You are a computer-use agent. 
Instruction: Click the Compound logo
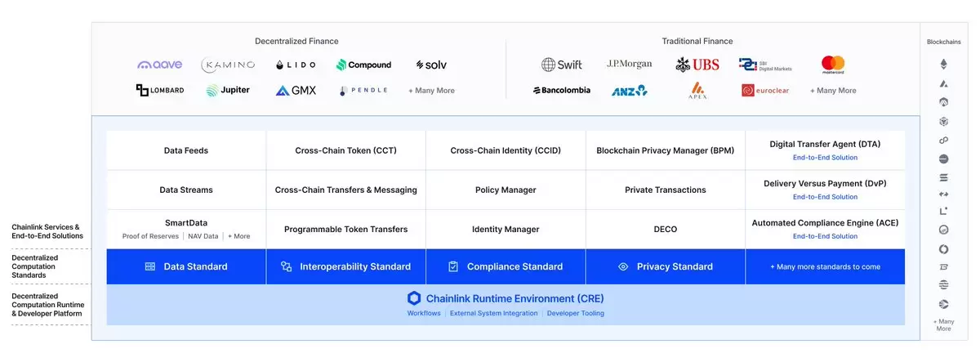click(363, 65)
